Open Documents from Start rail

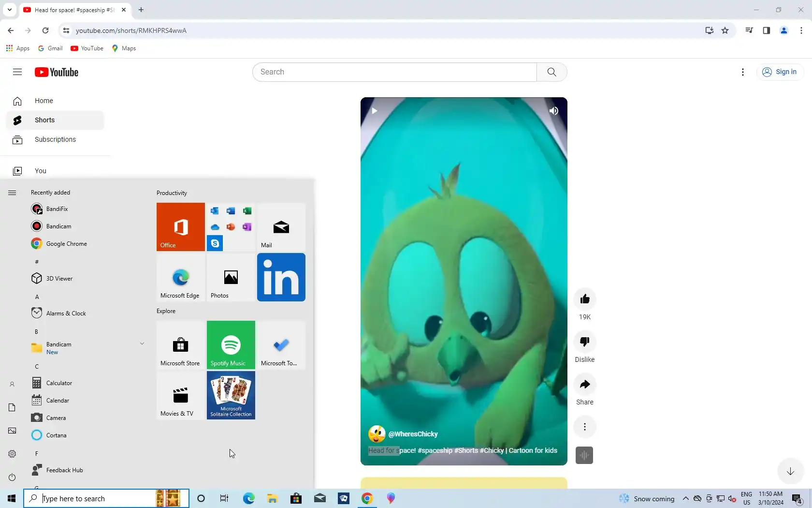point(12,407)
